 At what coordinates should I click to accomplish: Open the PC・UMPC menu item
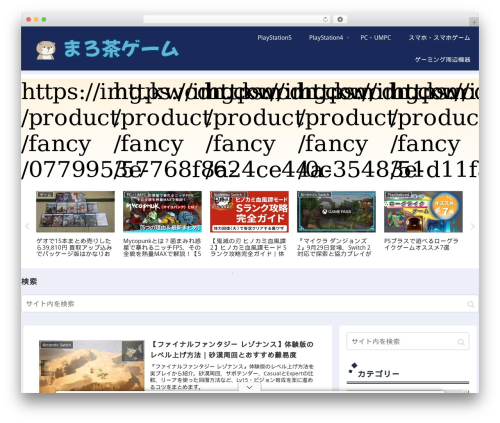[x=376, y=38]
